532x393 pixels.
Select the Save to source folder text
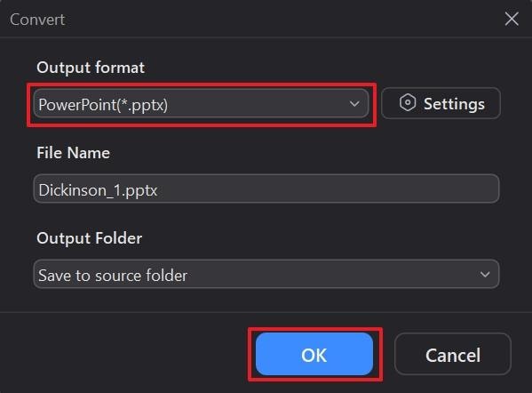coord(113,275)
